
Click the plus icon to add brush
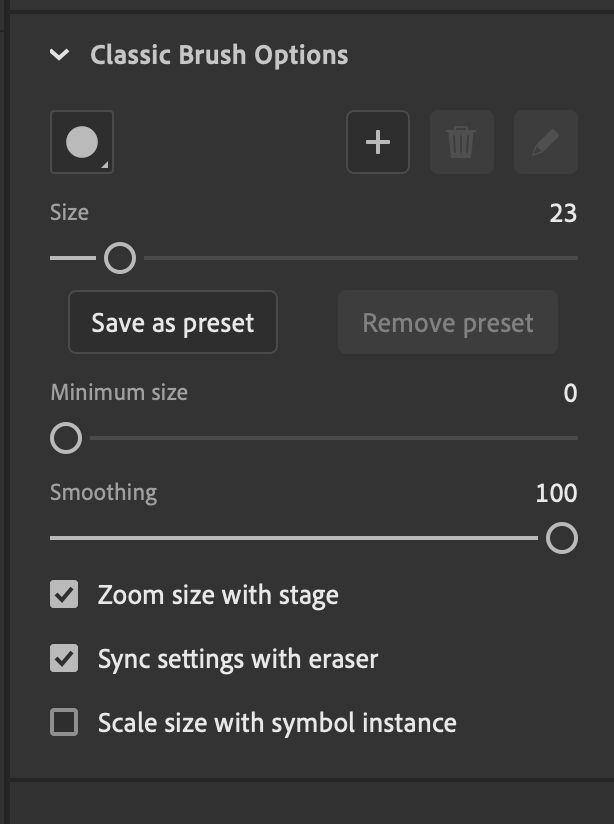[378, 142]
